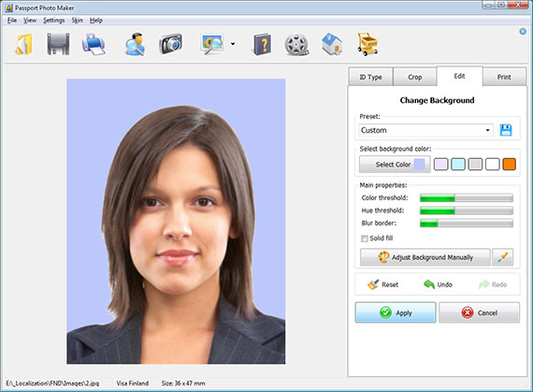The image size is (533, 392).
Task: Open the camera capture tool icon
Action: click(x=170, y=44)
